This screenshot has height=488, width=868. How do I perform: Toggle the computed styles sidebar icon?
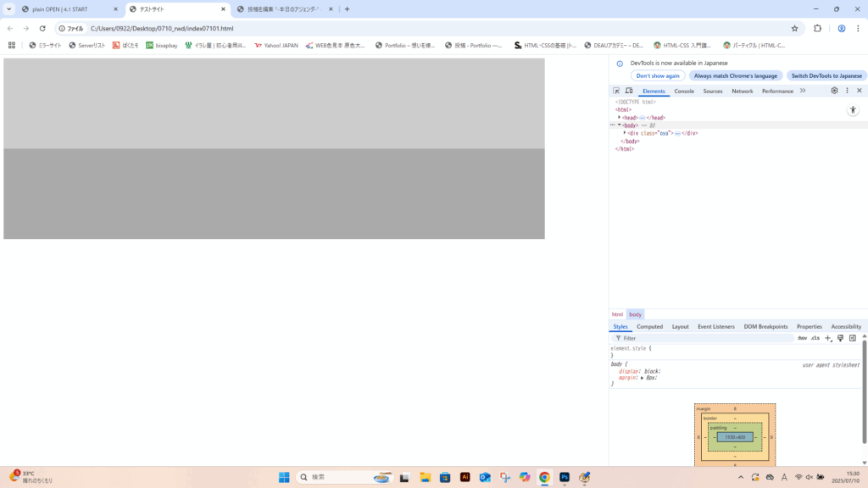click(x=853, y=338)
